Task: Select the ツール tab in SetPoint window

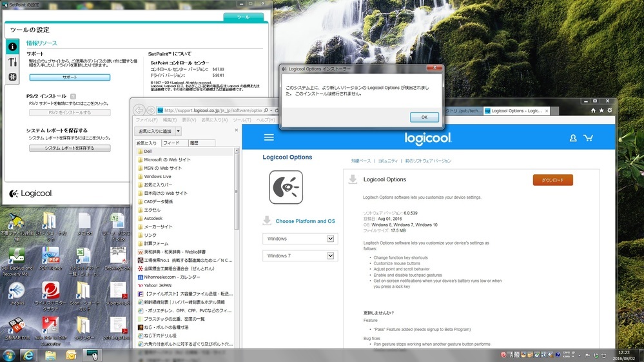Action: pos(243,17)
